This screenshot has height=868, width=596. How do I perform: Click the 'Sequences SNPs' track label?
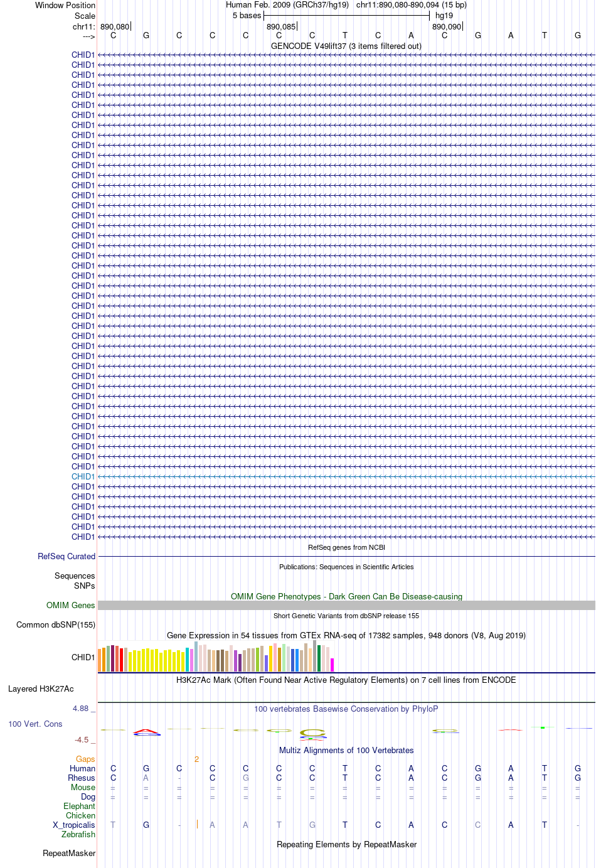click(x=75, y=581)
